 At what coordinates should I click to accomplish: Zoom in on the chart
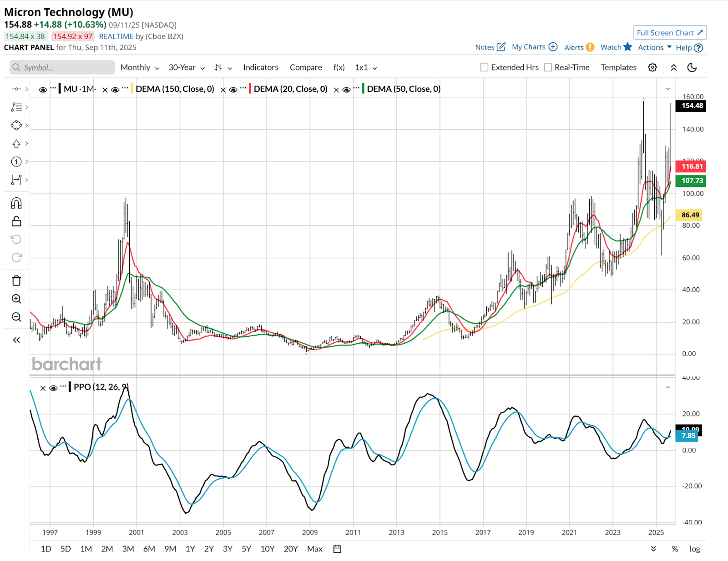tap(16, 299)
